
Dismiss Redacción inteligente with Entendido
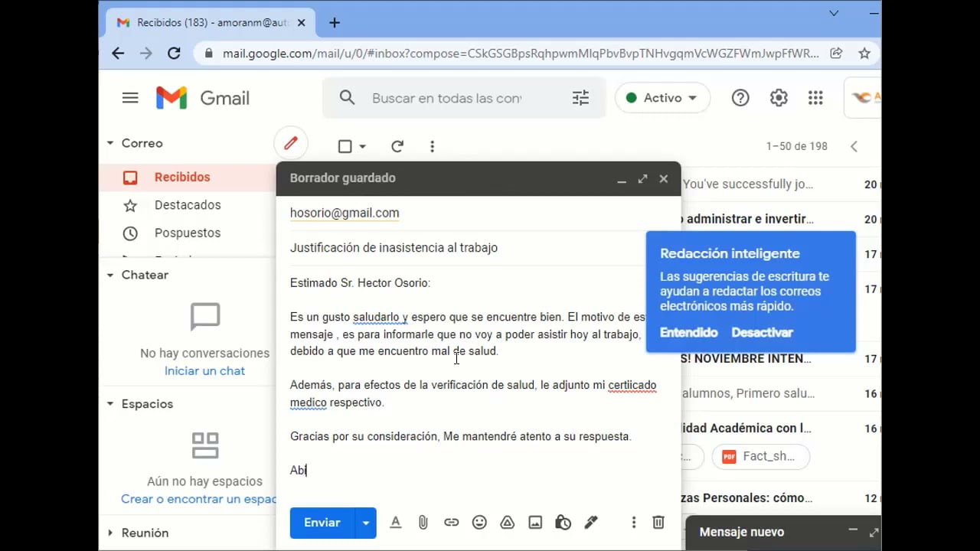(688, 332)
